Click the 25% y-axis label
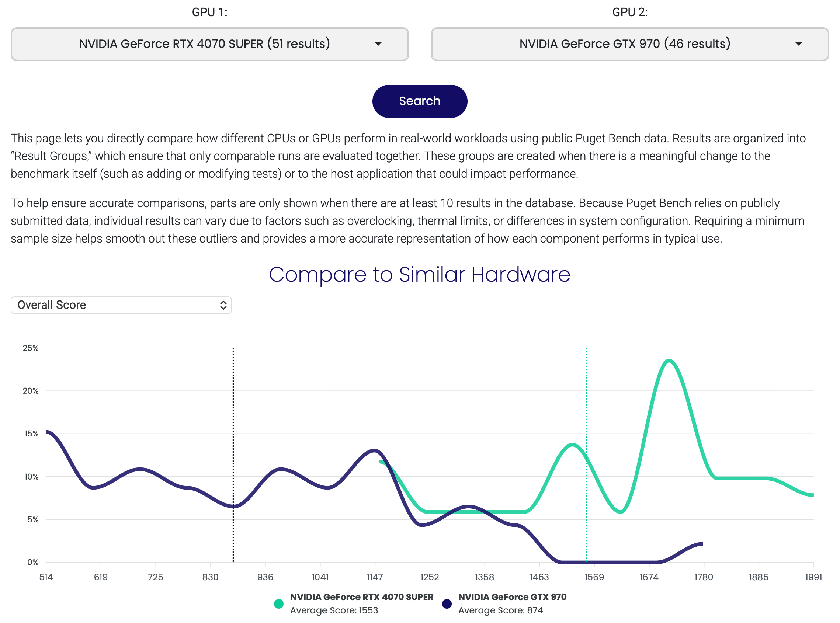This screenshot has width=840, height=623. (31, 348)
